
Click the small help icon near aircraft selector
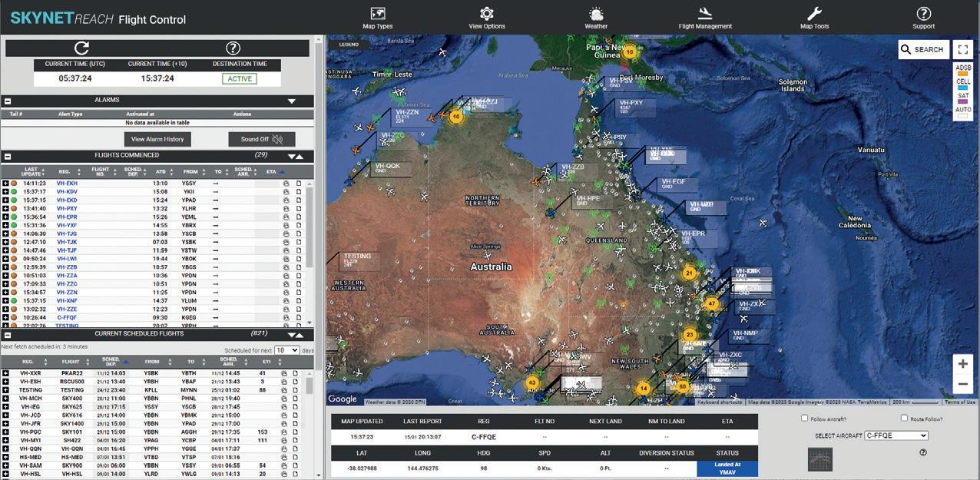pos(922,452)
